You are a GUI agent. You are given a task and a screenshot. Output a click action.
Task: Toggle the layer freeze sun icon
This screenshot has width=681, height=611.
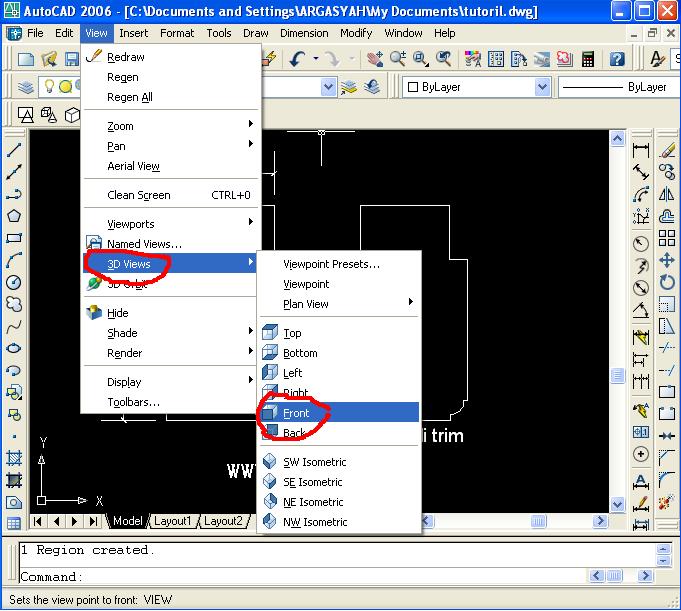coord(65,87)
